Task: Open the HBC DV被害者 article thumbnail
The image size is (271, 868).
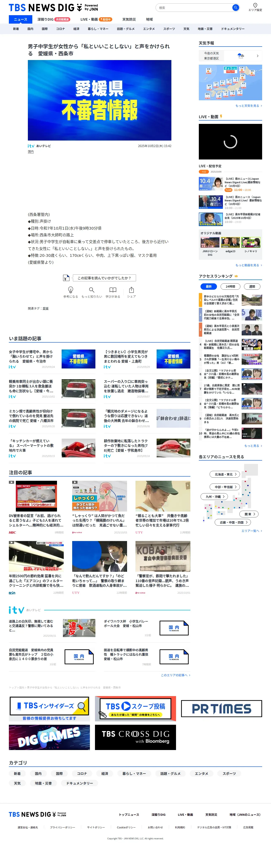Action: [x=36, y=496]
